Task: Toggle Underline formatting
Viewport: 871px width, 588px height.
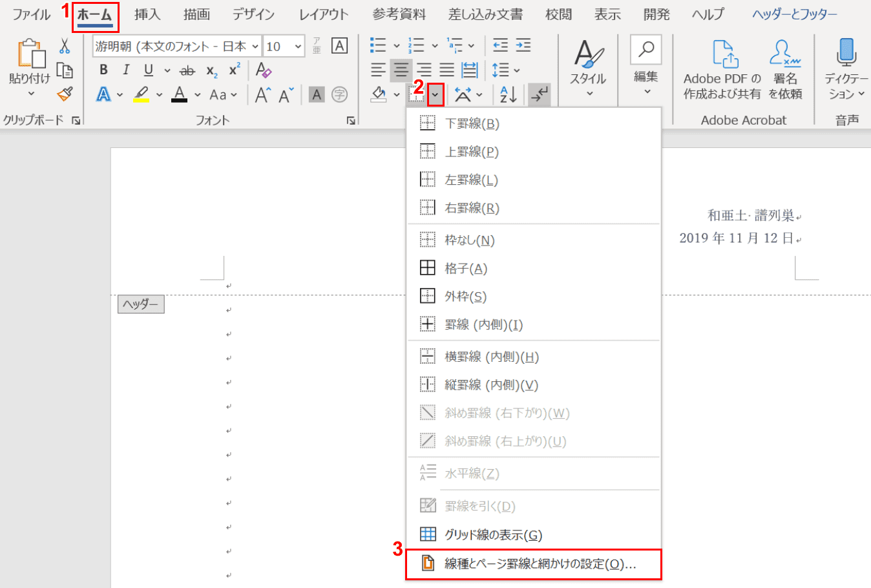Action: (149, 70)
